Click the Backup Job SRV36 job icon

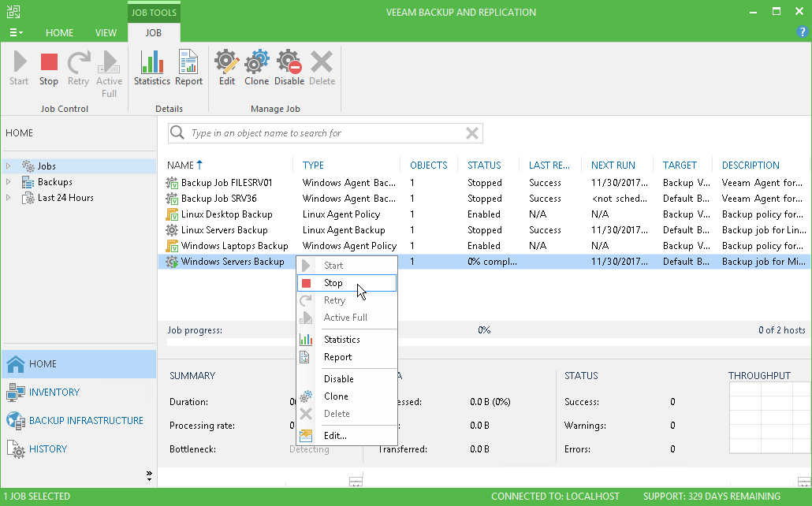pyautogui.click(x=171, y=199)
